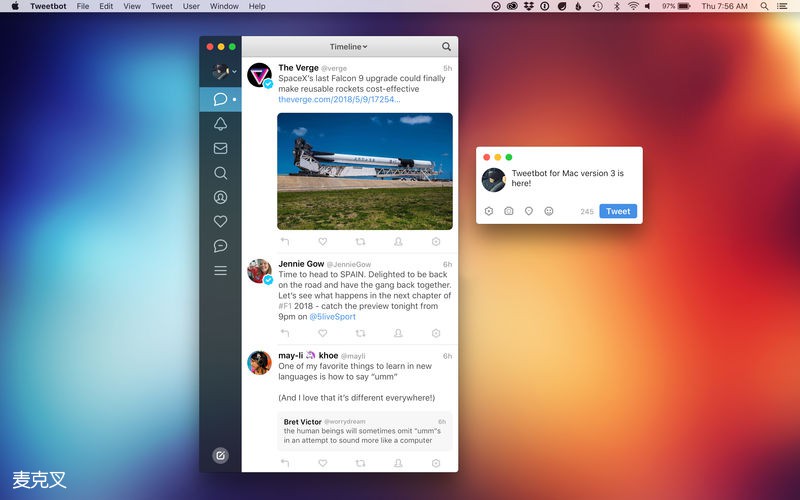The height and width of the screenshot is (500, 800).
Task: Open the File menu
Action: coord(83,6)
